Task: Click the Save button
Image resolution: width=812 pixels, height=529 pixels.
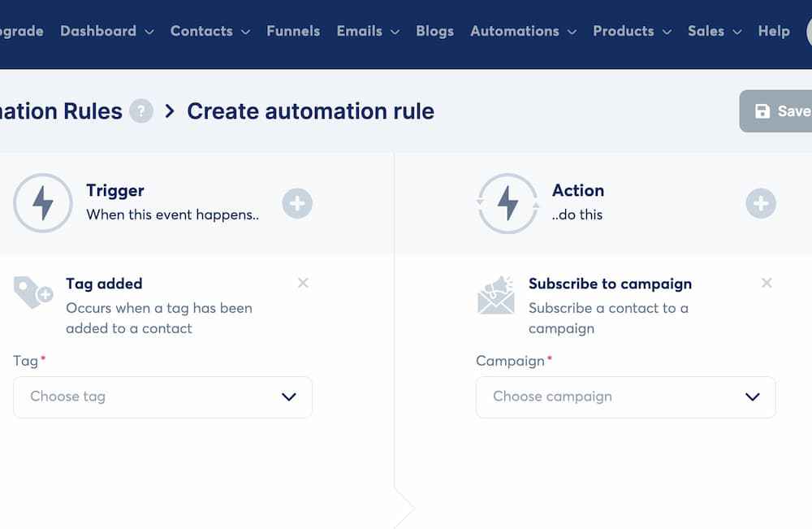Action: pos(784,111)
